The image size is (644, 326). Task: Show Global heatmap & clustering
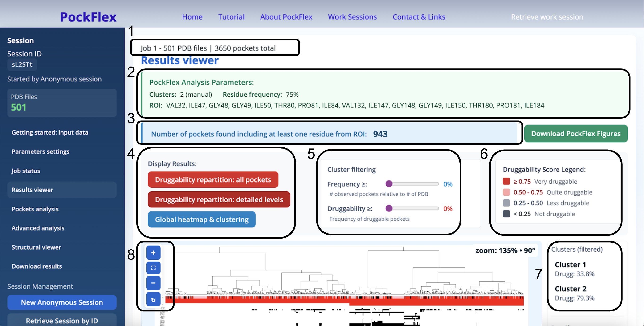point(202,219)
